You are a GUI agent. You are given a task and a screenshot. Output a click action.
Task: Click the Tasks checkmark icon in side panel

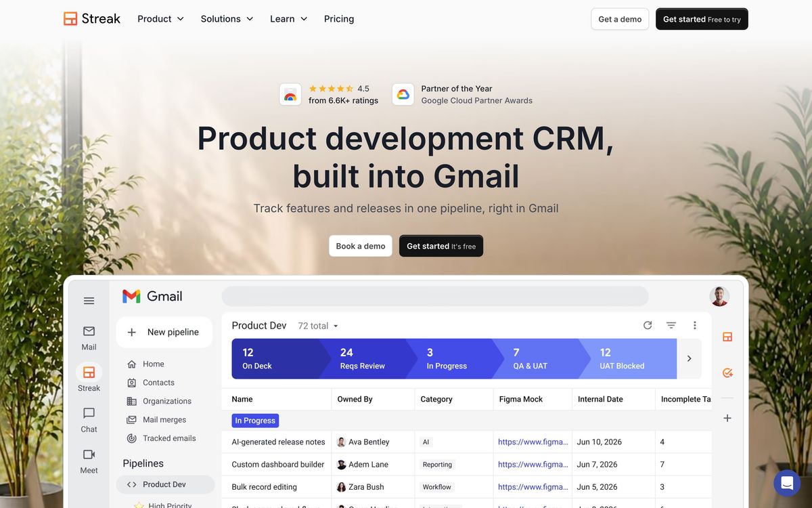click(x=727, y=373)
